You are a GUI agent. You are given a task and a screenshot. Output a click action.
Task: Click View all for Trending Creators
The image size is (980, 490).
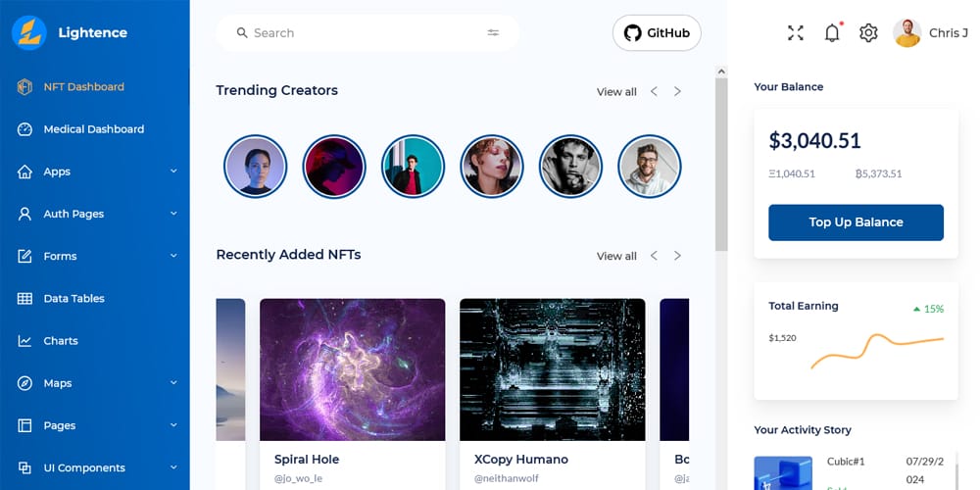tap(616, 92)
